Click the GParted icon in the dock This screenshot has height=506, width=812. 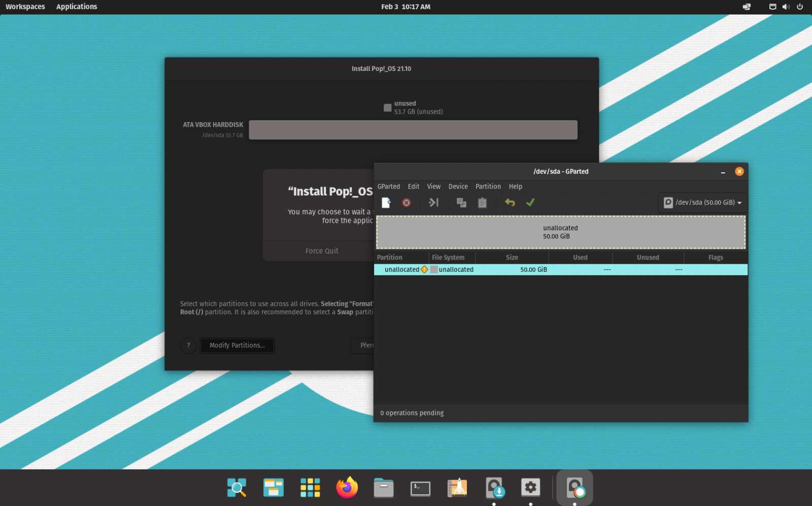click(x=575, y=488)
